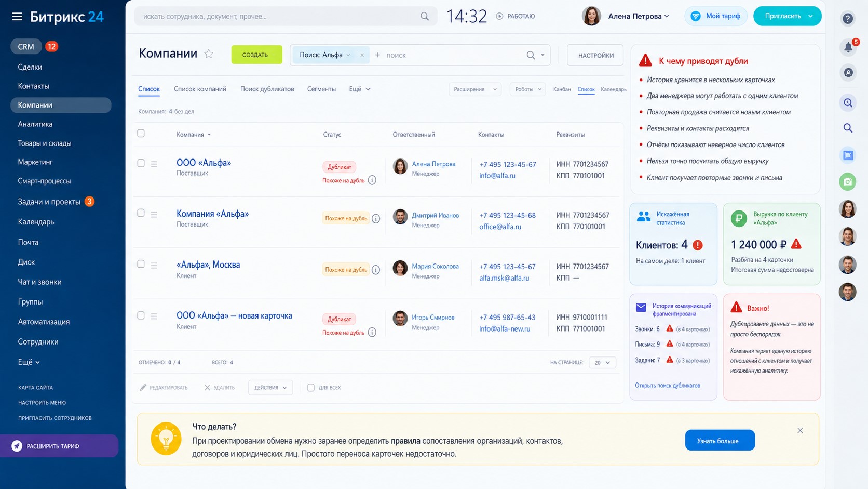This screenshot has width=868, height=489.
Task: Remove the Поиск: Альфа filter chip
Action: click(x=362, y=55)
